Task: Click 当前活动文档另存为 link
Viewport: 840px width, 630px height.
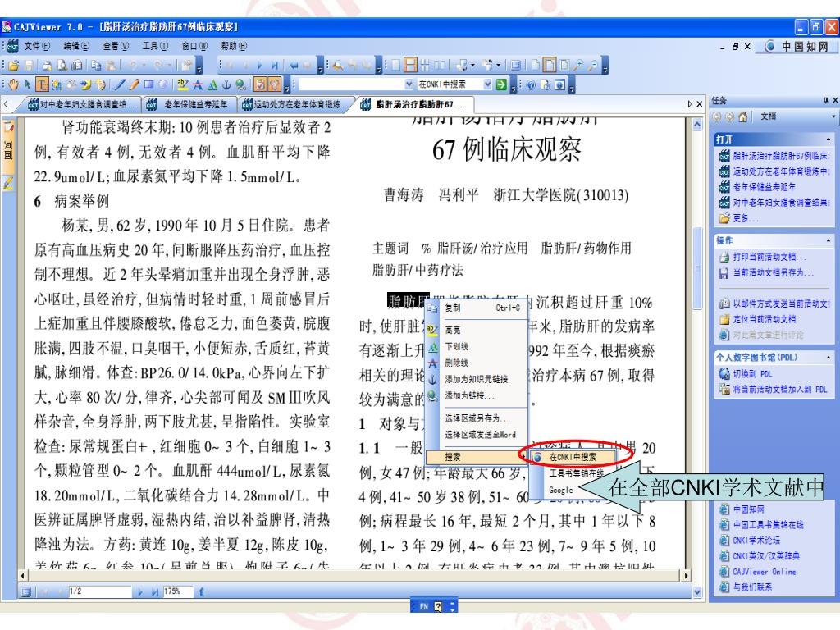Action: (x=773, y=272)
